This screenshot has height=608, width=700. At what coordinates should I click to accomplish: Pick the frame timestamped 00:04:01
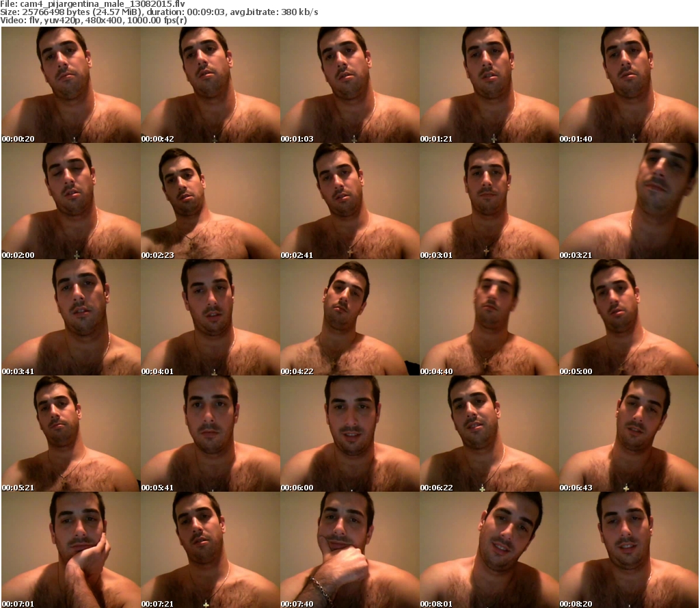211,317
